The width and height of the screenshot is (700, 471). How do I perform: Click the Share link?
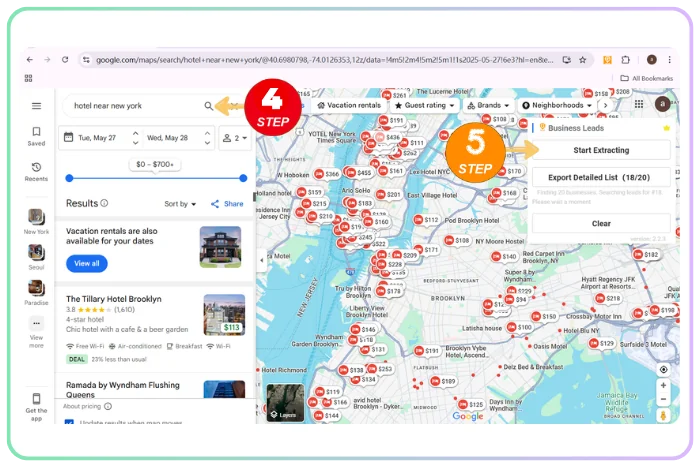coord(227,204)
